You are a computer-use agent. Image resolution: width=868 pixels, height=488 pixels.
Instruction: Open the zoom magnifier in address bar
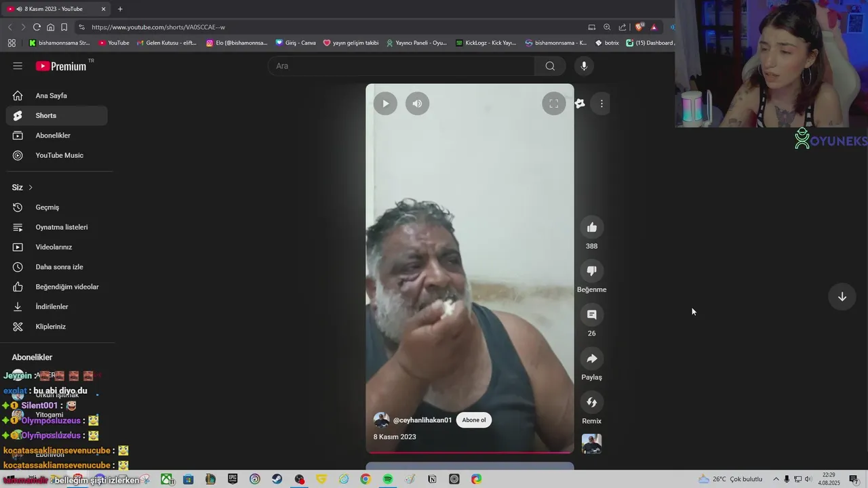point(607,27)
